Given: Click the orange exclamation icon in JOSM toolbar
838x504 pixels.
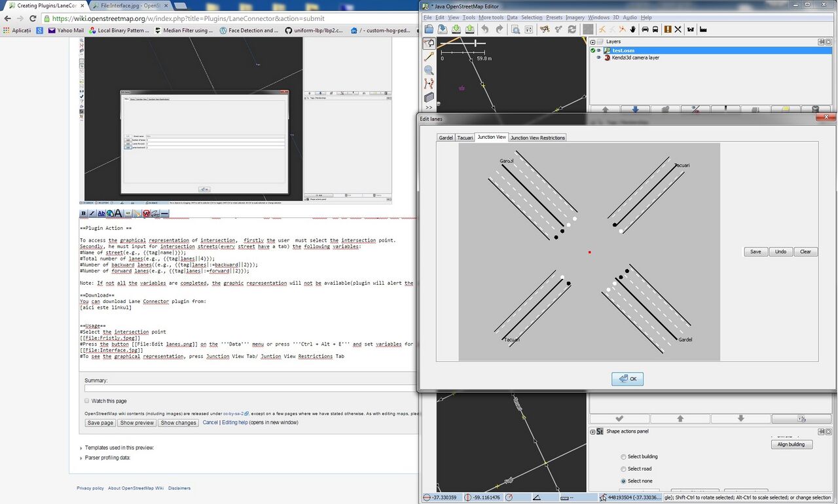Looking at the screenshot, I should [668, 29].
